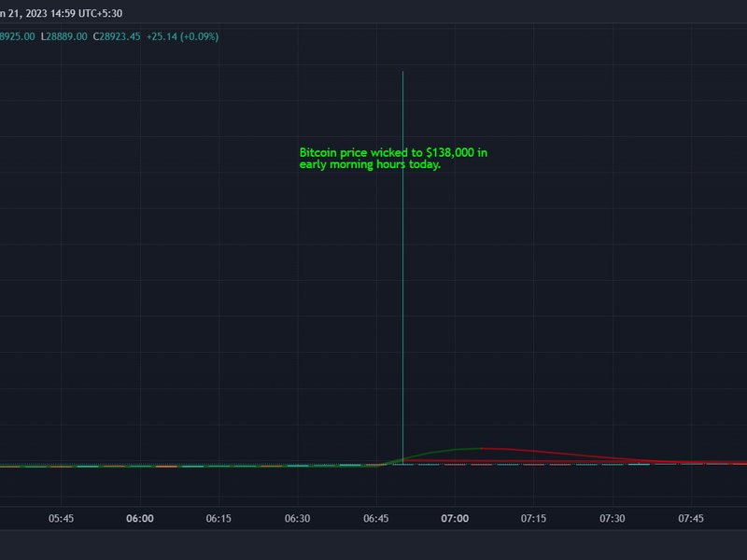Image resolution: width=747 pixels, height=560 pixels.
Task: Click the 07:45 time axis label
Action: 691,519
